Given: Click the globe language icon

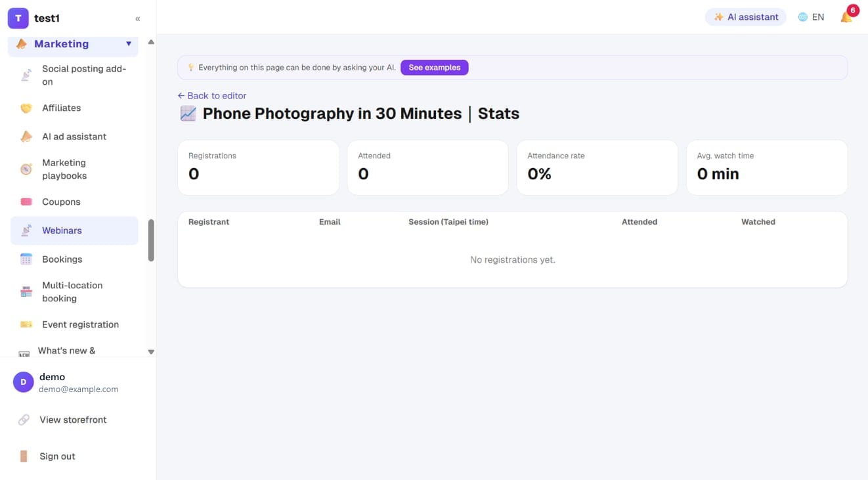Looking at the screenshot, I should coord(802,17).
